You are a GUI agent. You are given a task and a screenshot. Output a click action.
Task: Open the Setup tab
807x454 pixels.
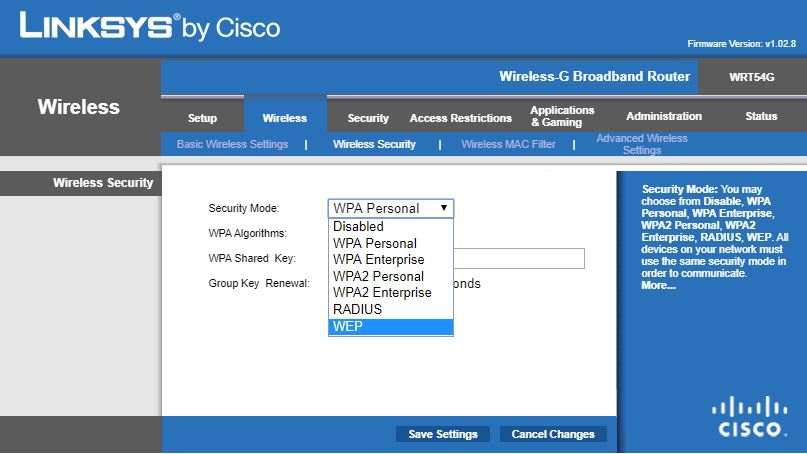(x=202, y=118)
